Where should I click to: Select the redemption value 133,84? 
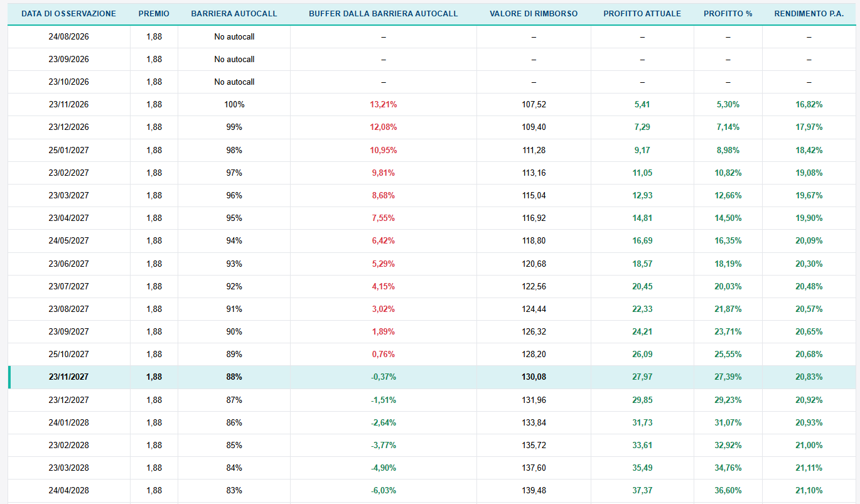point(534,422)
